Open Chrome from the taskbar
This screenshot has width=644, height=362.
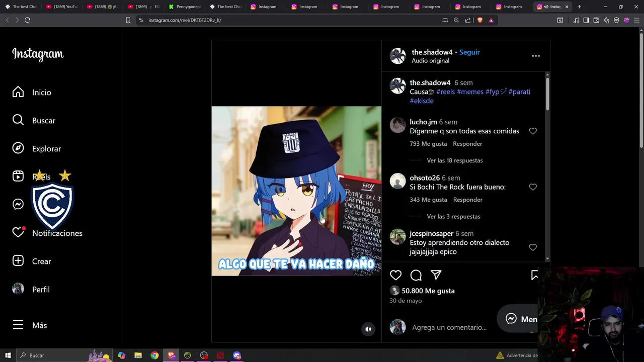coord(154,355)
